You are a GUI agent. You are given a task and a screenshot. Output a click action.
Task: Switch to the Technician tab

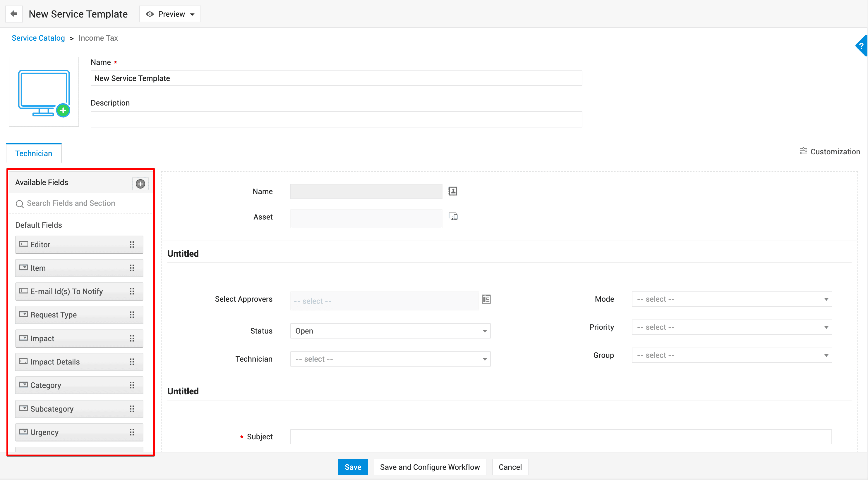click(34, 153)
